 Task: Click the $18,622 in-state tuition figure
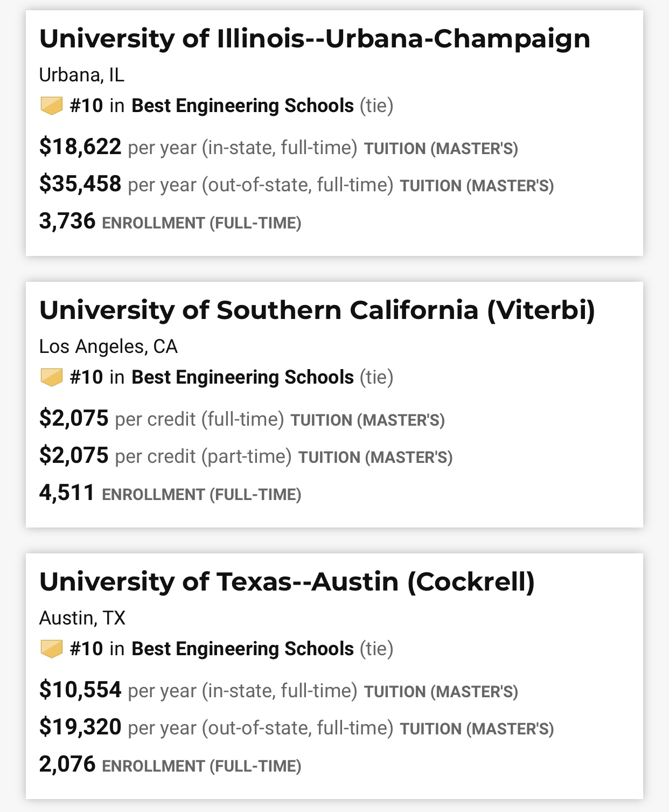[80, 147]
